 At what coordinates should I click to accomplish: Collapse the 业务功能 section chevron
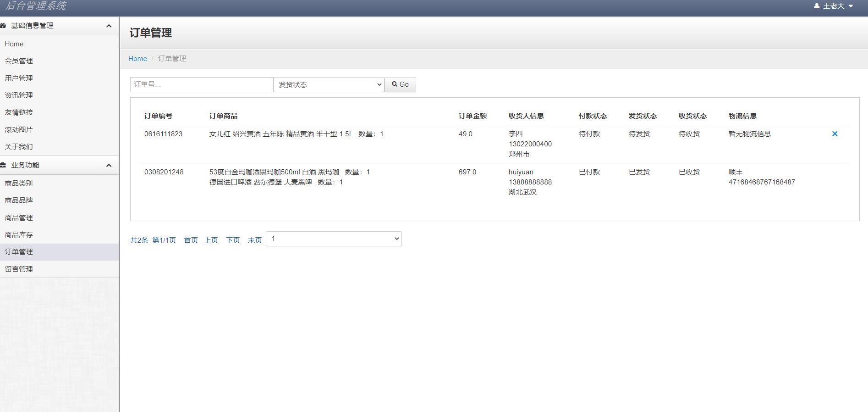(x=109, y=166)
